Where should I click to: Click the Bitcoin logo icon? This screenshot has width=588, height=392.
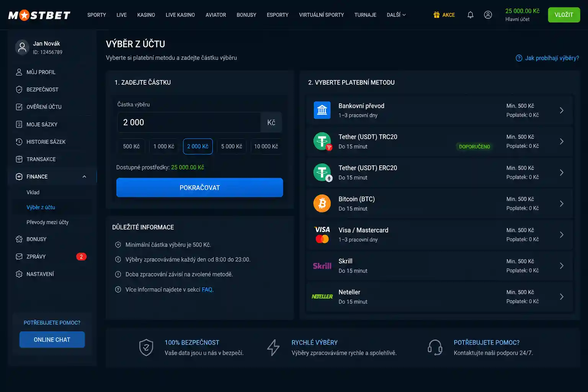click(x=322, y=203)
